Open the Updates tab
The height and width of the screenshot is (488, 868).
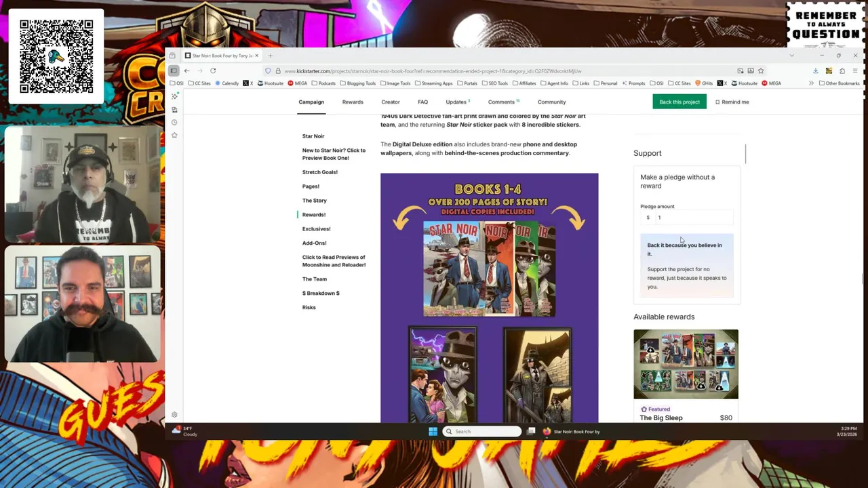click(458, 102)
